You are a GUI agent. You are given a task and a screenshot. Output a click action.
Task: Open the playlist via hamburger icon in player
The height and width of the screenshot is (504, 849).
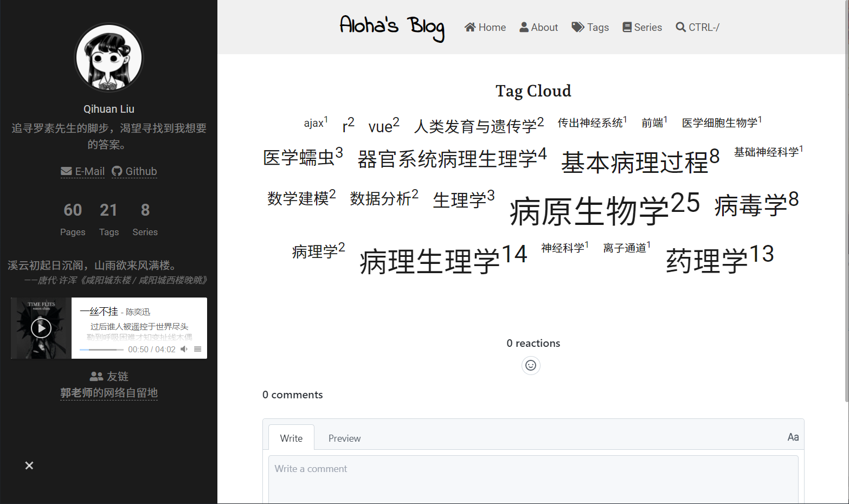point(197,349)
